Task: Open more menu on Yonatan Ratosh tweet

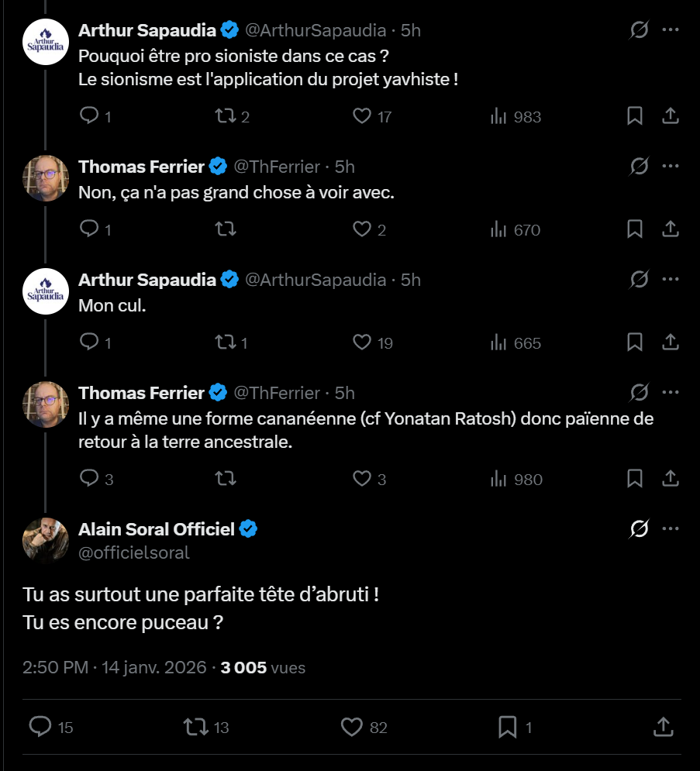Action: pos(671,392)
